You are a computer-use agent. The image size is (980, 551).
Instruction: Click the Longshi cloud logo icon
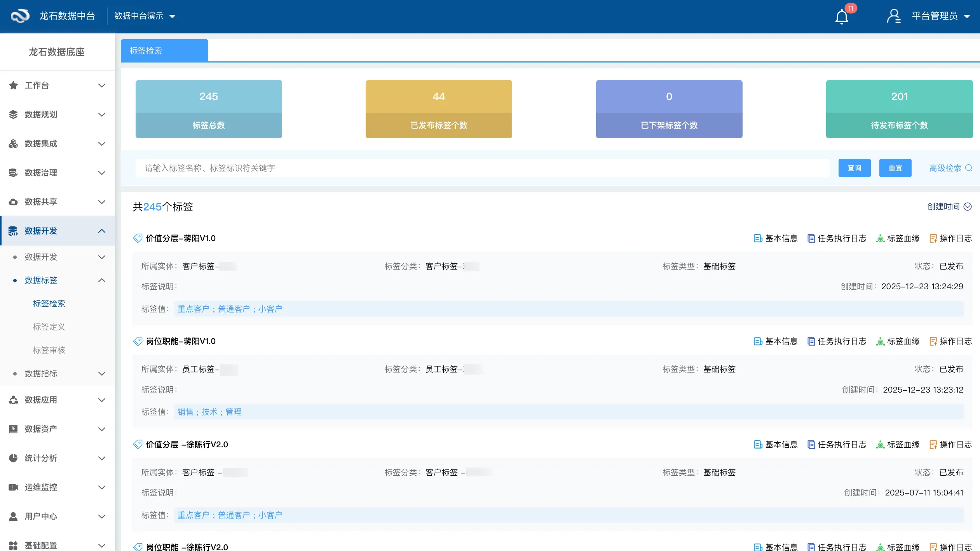pyautogui.click(x=20, y=16)
